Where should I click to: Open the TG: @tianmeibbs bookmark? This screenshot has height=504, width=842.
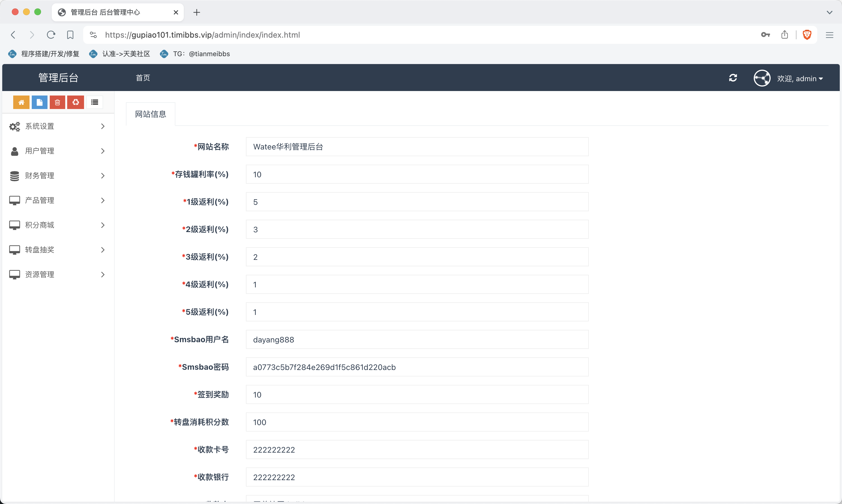(195, 54)
